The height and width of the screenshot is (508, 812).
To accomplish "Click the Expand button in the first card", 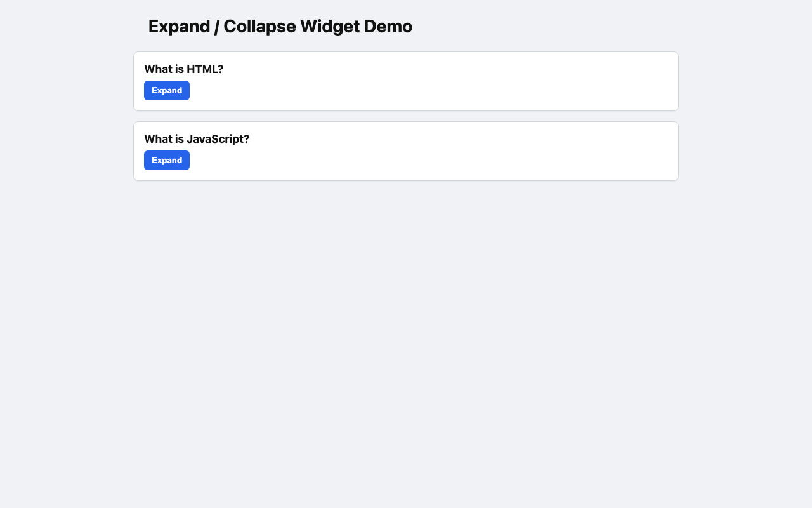I will point(167,90).
